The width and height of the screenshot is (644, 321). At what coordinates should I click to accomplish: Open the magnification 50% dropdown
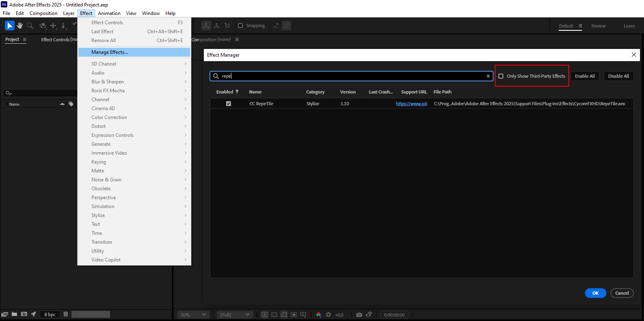(x=193, y=315)
